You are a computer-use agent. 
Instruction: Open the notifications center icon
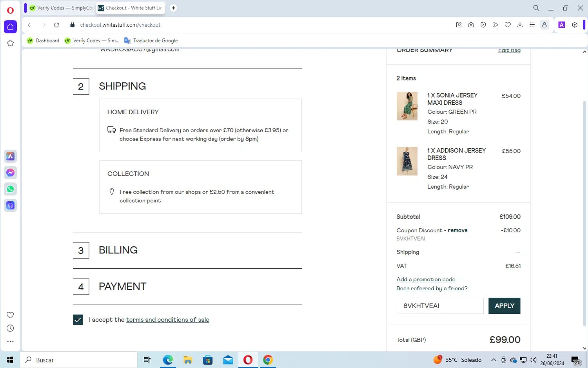[x=576, y=360]
